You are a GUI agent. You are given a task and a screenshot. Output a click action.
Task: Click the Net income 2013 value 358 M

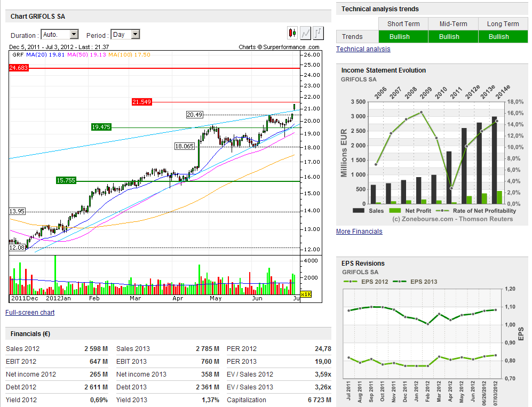[210, 374]
